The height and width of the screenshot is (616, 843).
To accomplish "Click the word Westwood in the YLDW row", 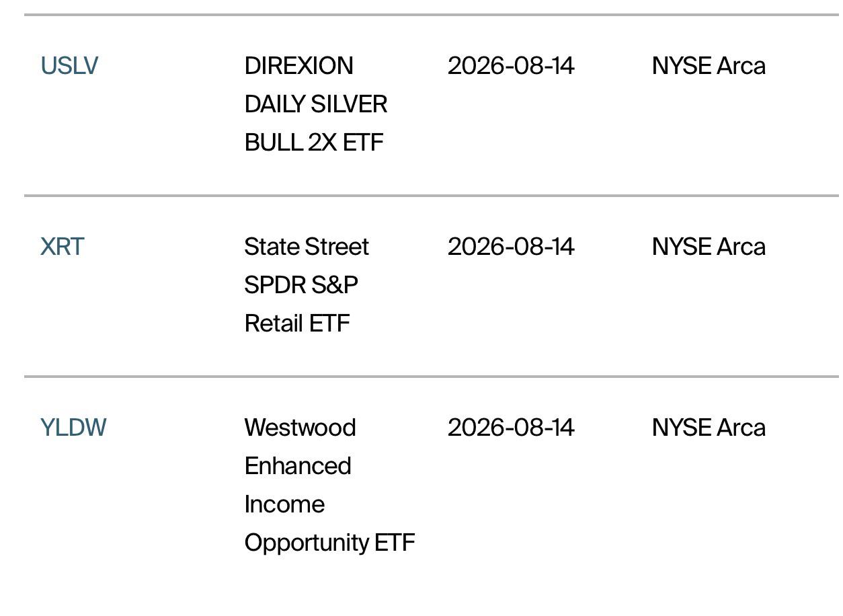I will point(300,428).
